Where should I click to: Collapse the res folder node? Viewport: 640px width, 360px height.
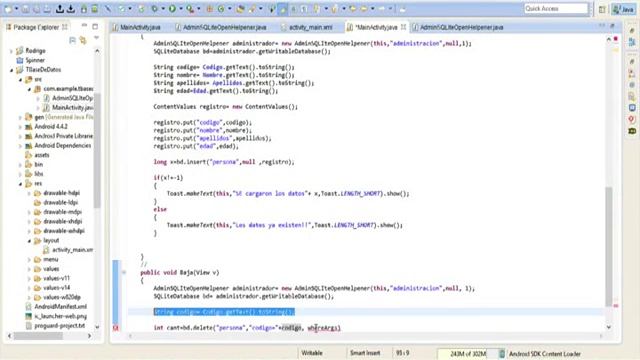pyautogui.click(x=20, y=184)
